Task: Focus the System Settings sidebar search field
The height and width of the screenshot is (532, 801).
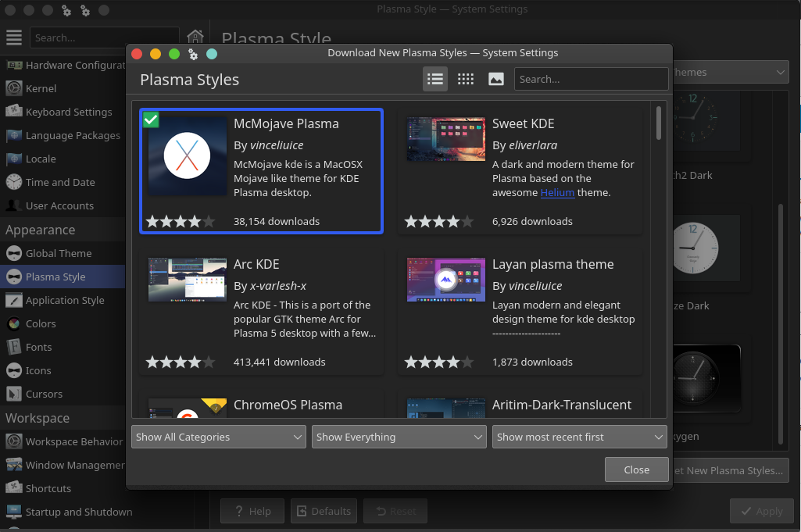Action: pos(105,37)
